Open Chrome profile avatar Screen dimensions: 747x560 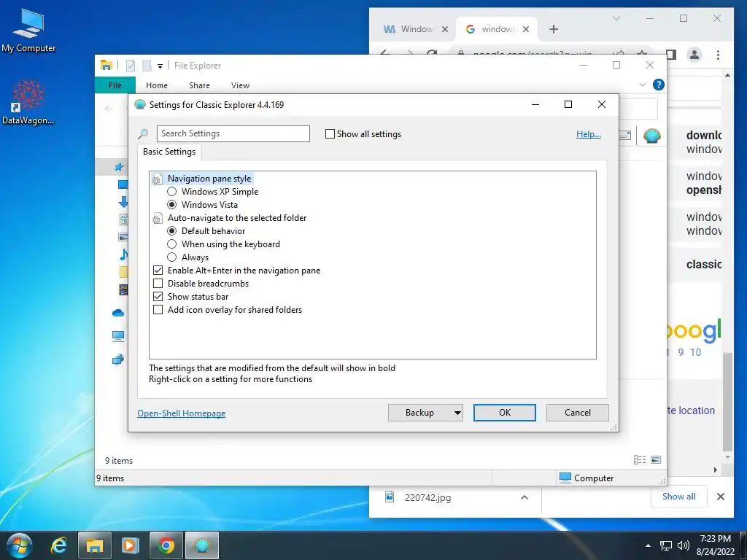click(x=694, y=55)
